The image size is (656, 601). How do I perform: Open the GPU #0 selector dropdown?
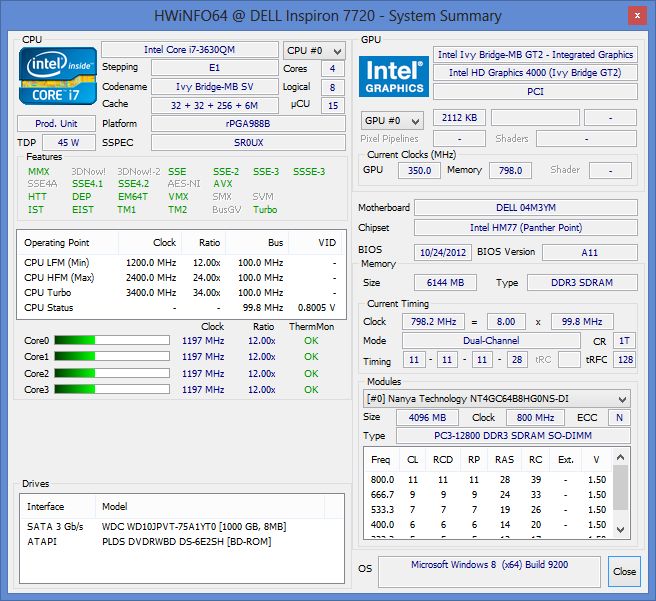point(391,120)
